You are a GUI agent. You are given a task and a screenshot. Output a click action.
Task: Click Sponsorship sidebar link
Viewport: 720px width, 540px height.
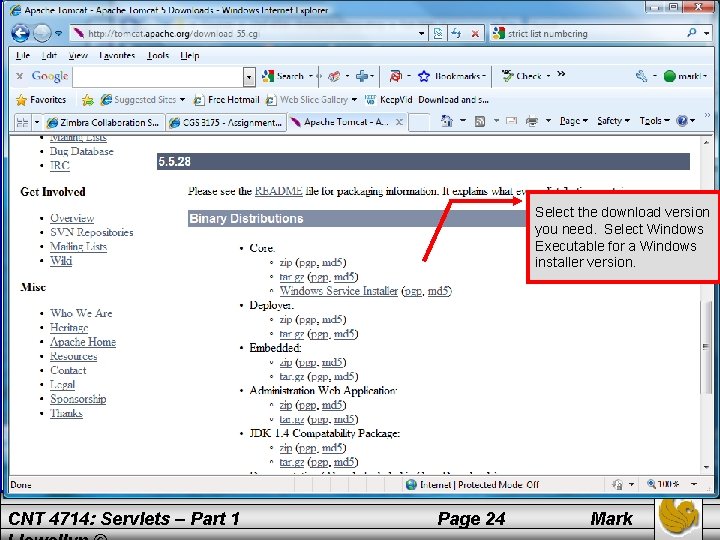point(78,399)
